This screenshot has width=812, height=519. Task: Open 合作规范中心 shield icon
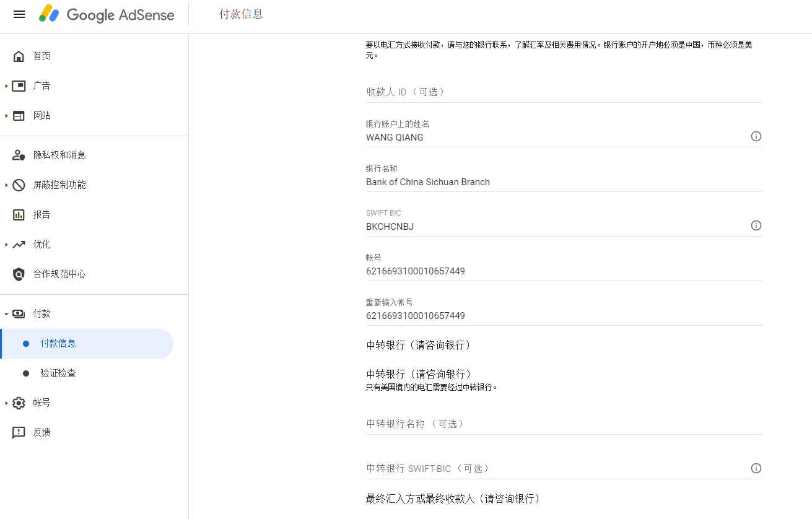(x=19, y=274)
